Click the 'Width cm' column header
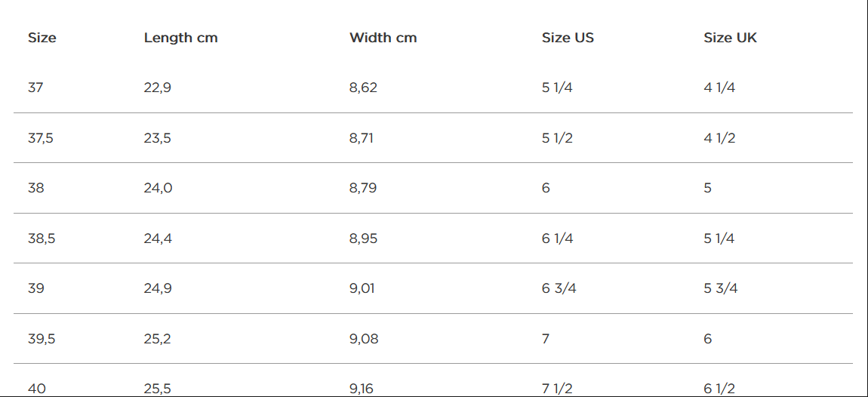This screenshot has height=397, width=868. click(383, 38)
